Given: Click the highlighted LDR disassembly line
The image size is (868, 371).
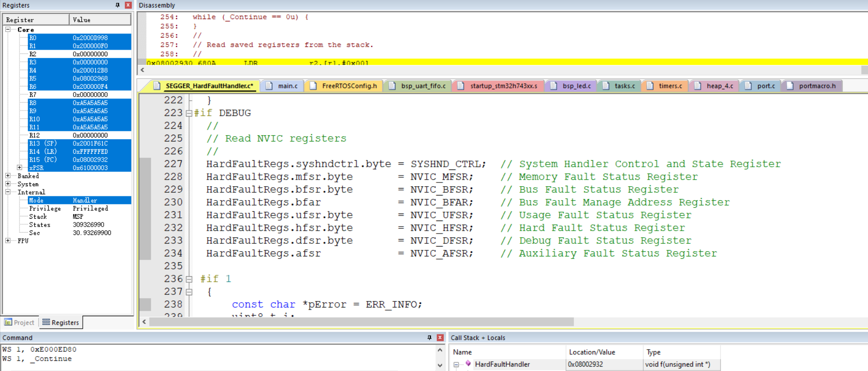Looking at the screenshot, I should 507,62.
